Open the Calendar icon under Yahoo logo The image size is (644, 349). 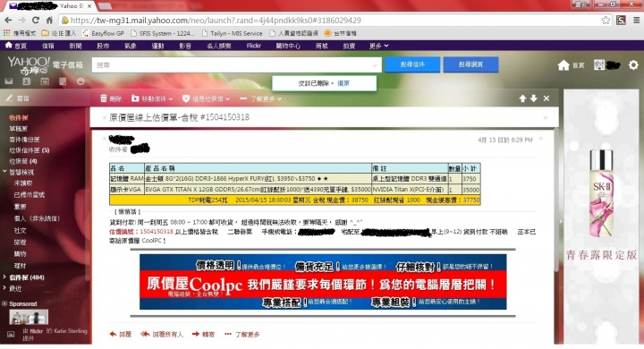45,81
